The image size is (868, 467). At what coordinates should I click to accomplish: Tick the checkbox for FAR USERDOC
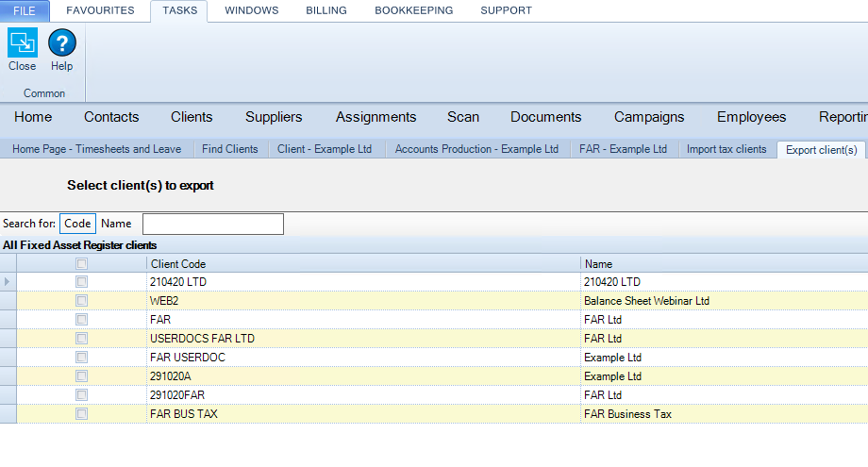pos(81,357)
